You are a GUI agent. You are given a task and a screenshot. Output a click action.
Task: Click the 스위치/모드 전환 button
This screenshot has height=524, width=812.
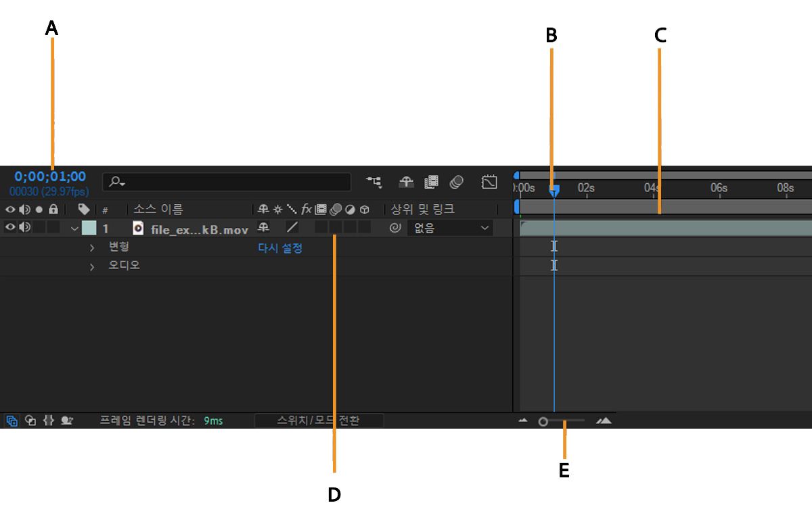[319, 421]
